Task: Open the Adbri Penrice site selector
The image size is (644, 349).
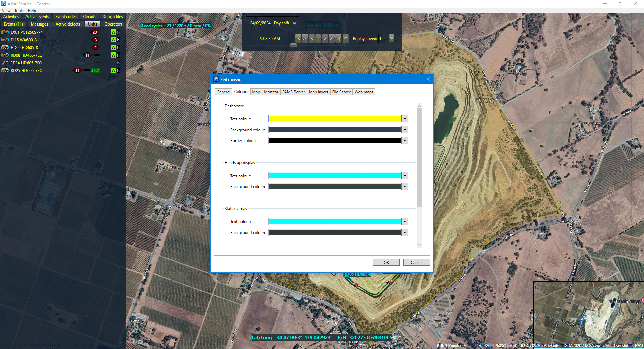Action: (x=451, y=345)
